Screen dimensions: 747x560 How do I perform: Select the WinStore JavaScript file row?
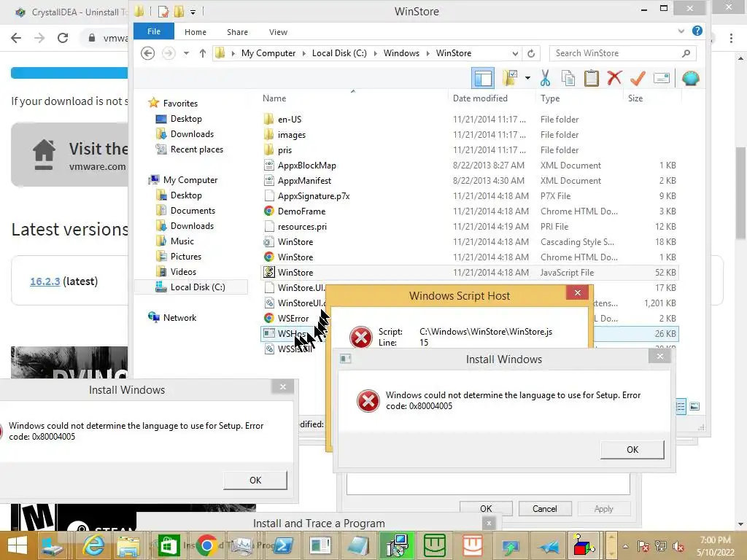point(470,273)
